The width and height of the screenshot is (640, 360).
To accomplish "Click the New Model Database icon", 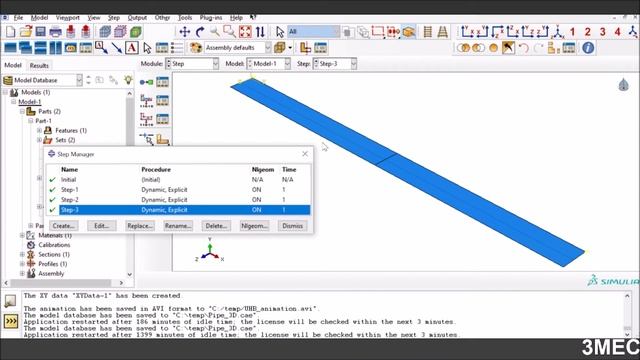I will click(10, 32).
